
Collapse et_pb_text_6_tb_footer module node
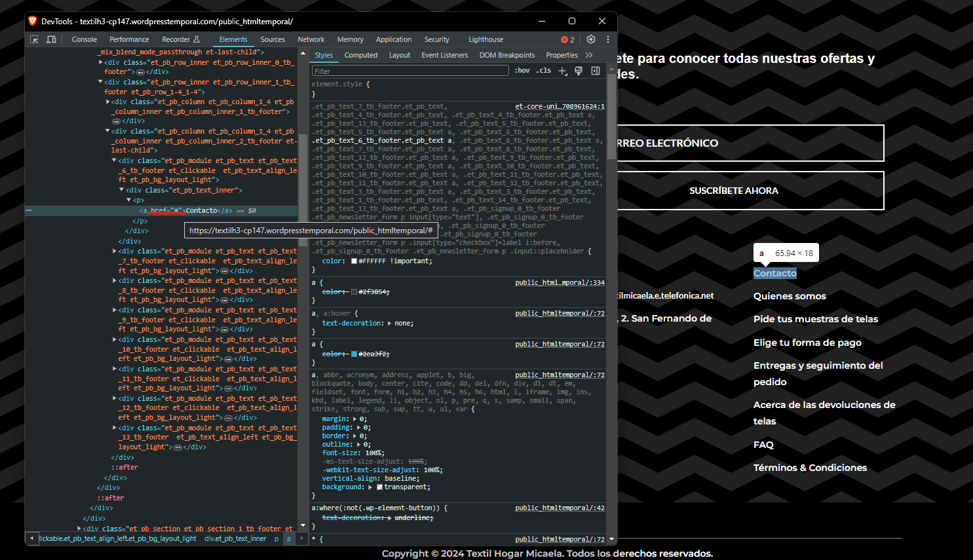pos(115,160)
